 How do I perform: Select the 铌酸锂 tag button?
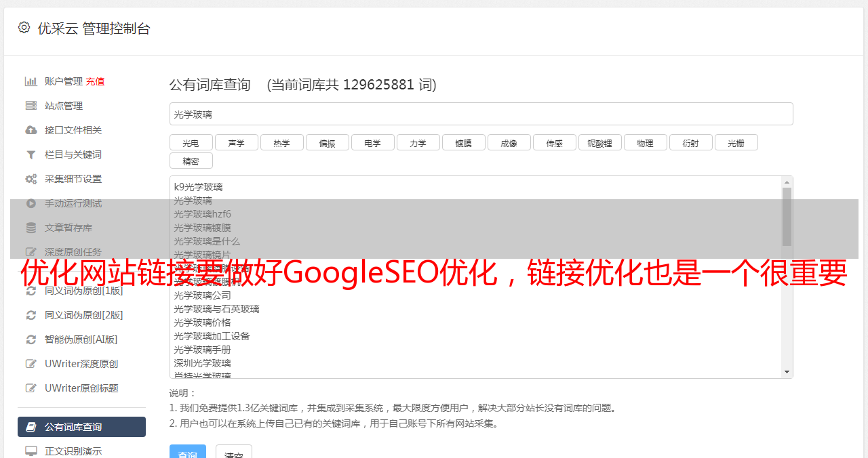coord(599,143)
